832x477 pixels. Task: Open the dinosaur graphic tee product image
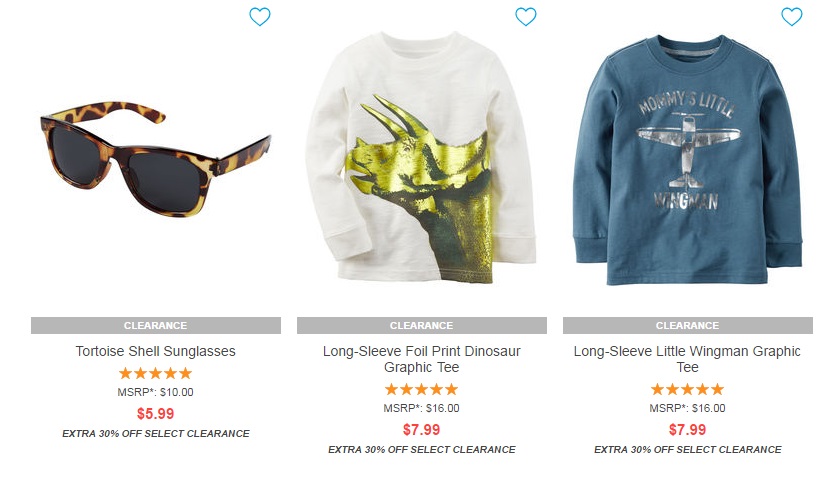click(421, 158)
